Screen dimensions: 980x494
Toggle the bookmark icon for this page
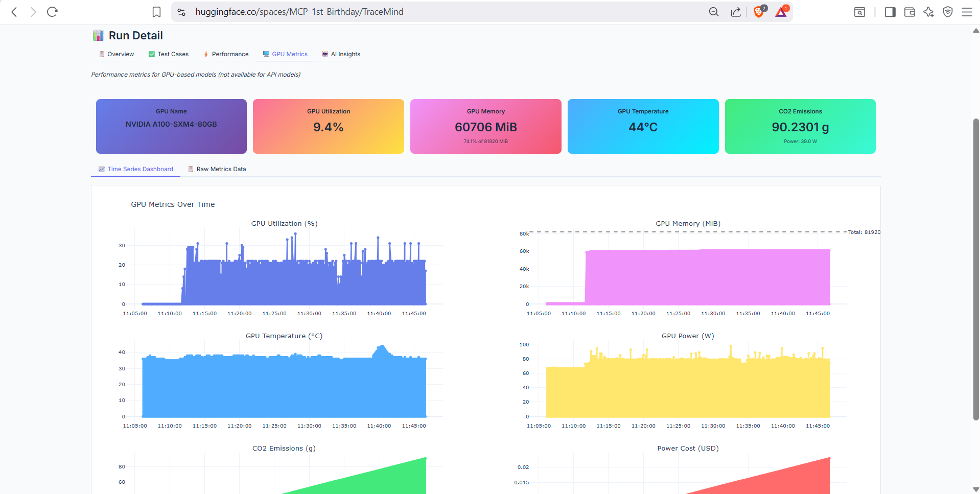point(156,11)
